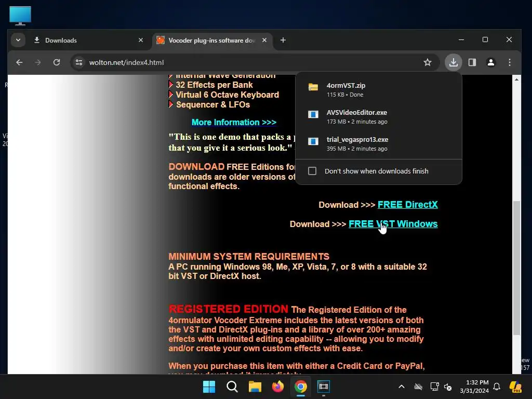Open 4ormVST.zip download entry

(x=379, y=89)
